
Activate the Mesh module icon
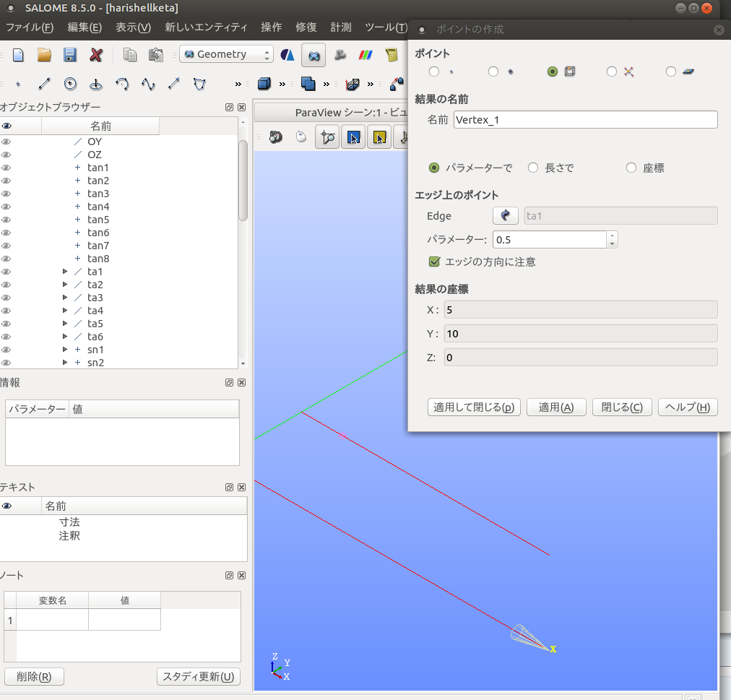[x=340, y=55]
